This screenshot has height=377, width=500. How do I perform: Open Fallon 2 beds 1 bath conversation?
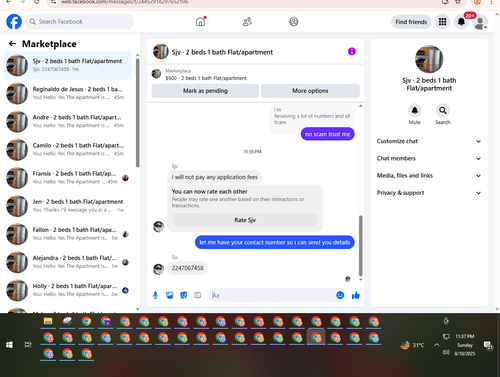pyautogui.click(x=67, y=234)
